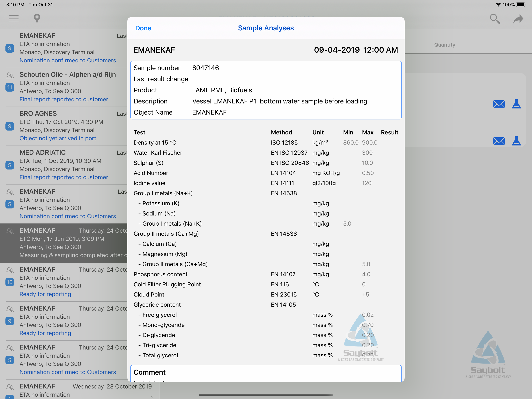Screen dimensions: 532x399
Task: Click the Di-glyceride sub-row
Action: [266, 335]
